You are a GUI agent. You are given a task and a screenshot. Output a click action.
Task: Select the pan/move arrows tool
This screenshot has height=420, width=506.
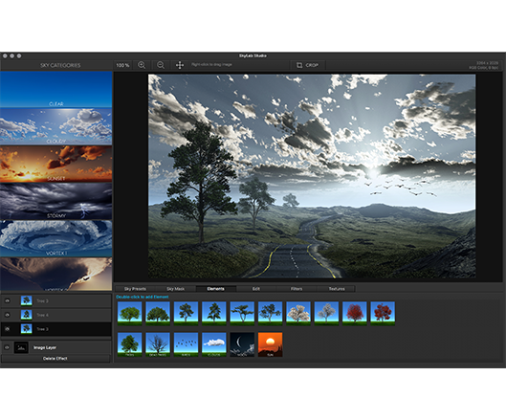click(180, 65)
